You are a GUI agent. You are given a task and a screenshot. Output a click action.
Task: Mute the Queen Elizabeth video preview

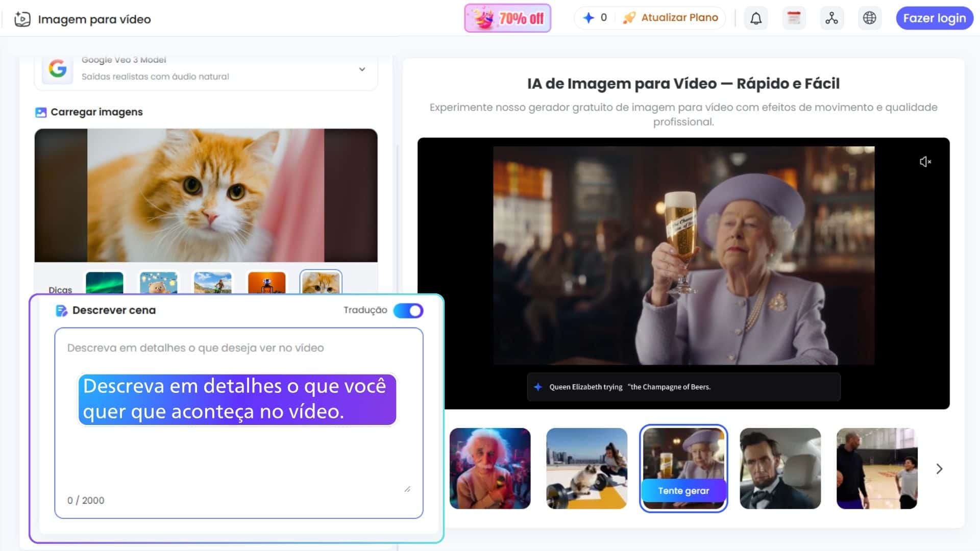[x=925, y=161]
